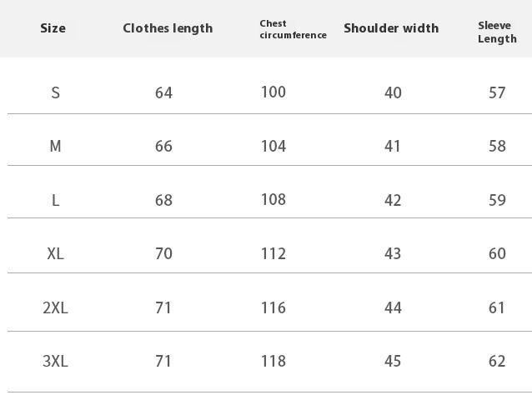Select chest value 112 in XL row
Image resolution: width=532 pixels, height=395 pixels.
(274, 253)
